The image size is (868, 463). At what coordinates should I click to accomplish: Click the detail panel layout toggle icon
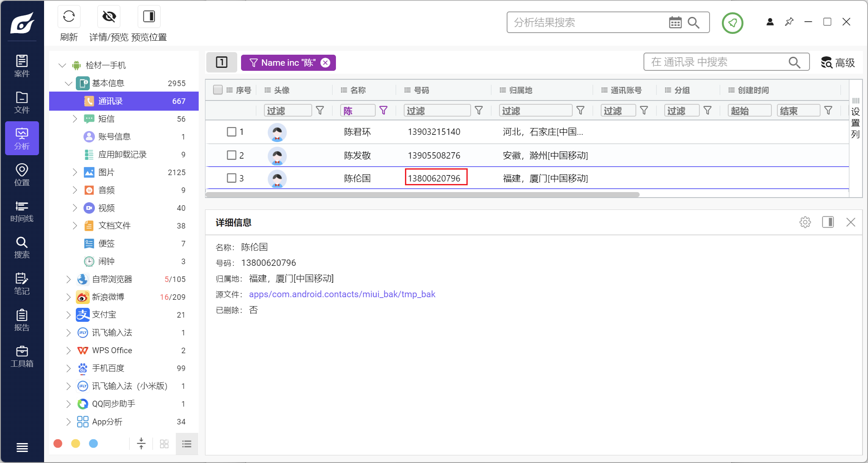pyautogui.click(x=828, y=222)
